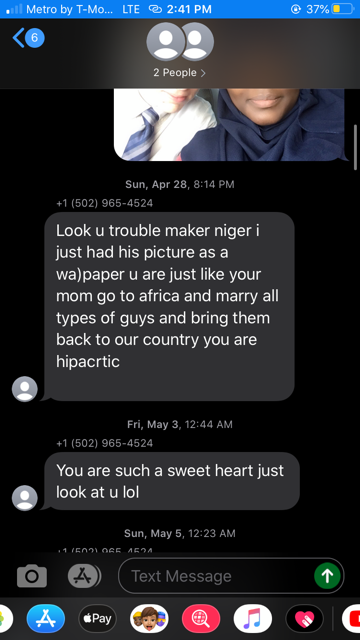The height and width of the screenshot is (640, 360).
Task: Tap the 2:41 PM status bar clock
Action: point(189,9)
